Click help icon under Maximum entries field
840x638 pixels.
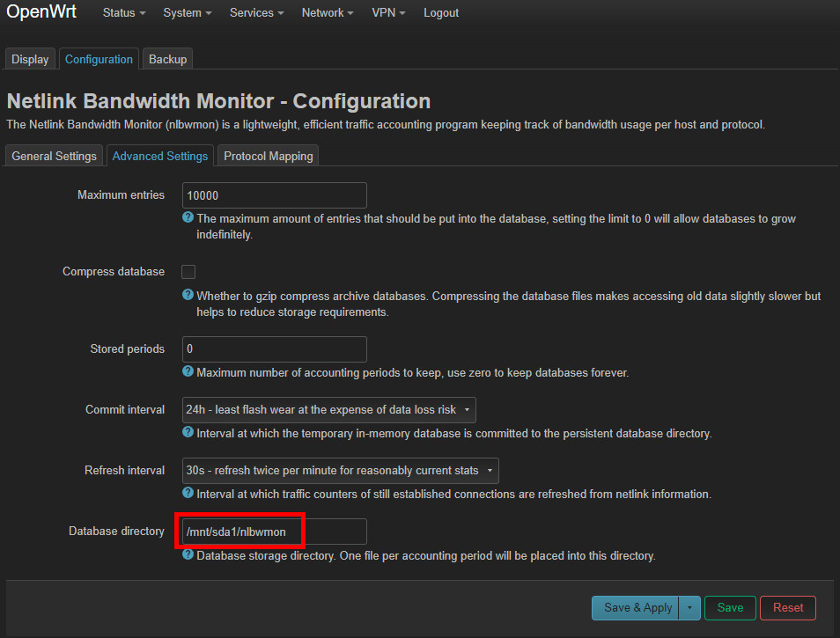pyautogui.click(x=188, y=217)
